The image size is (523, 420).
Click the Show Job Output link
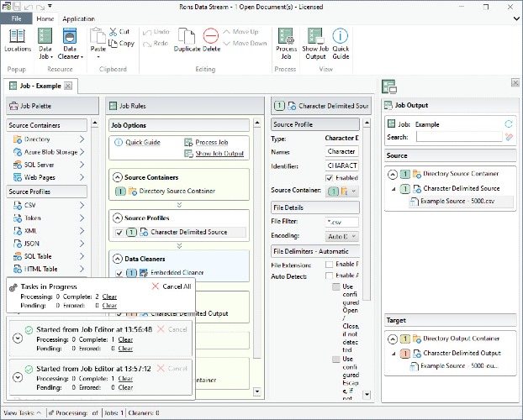click(x=219, y=154)
